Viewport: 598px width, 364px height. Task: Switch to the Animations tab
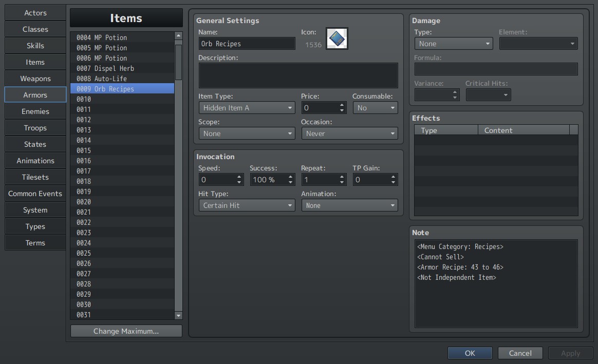[x=35, y=161]
